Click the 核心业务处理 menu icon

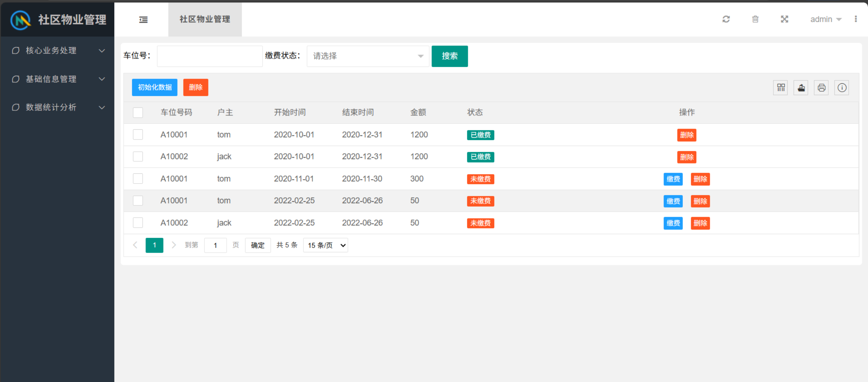(16, 50)
